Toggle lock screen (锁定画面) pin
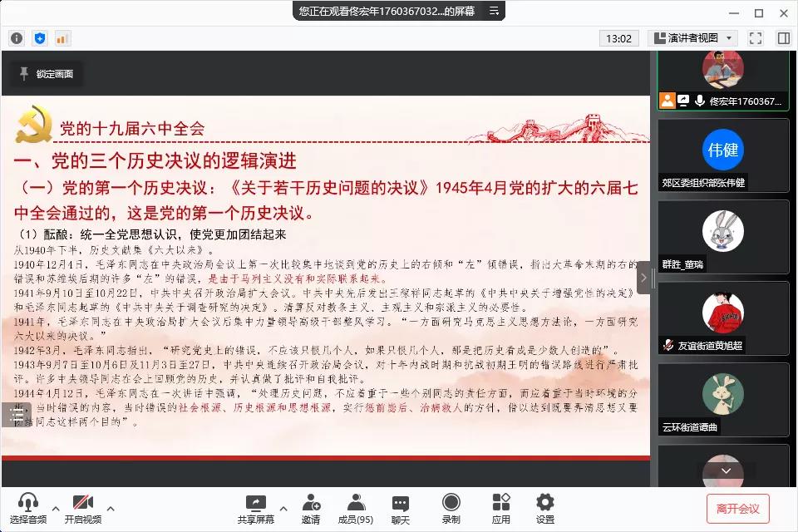The height and width of the screenshot is (532, 798). [47, 74]
